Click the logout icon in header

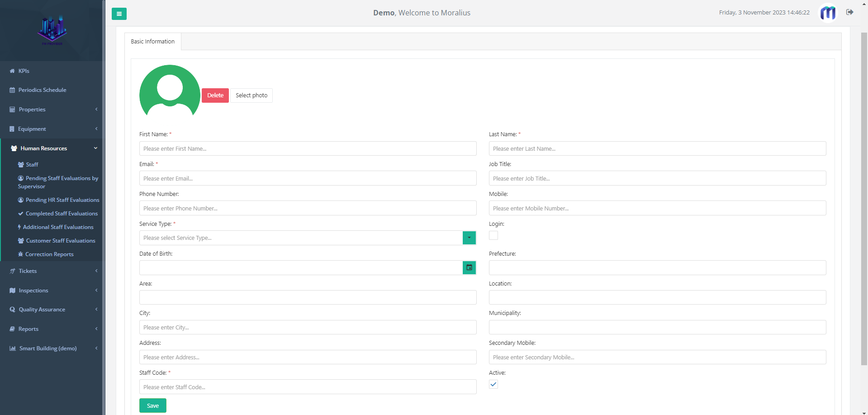tap(850, 12)
